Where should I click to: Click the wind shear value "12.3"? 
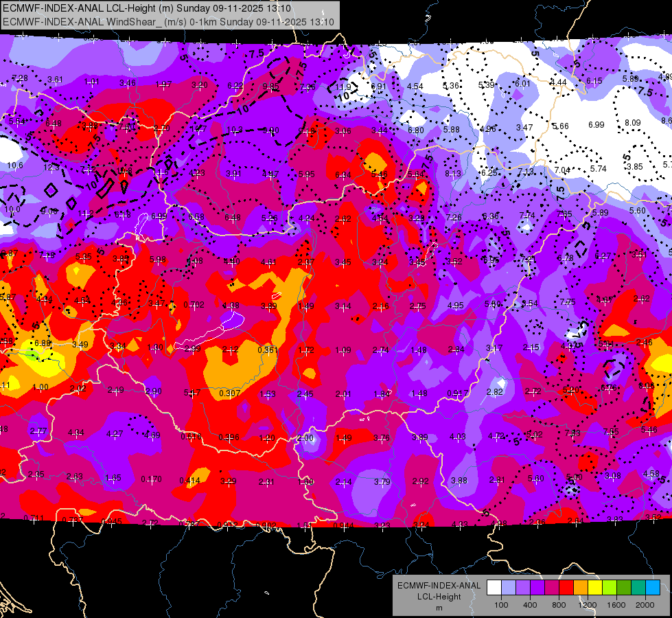click(51, 168)
